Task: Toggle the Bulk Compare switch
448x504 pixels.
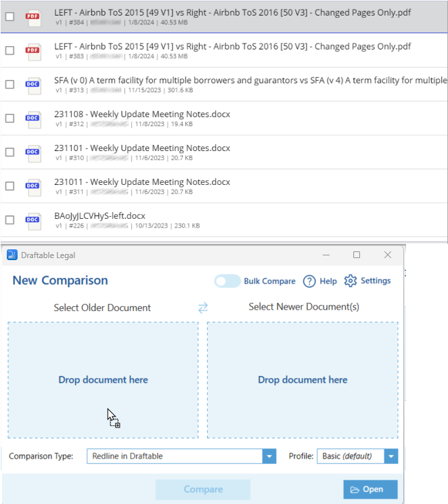Action: [227, 281]
